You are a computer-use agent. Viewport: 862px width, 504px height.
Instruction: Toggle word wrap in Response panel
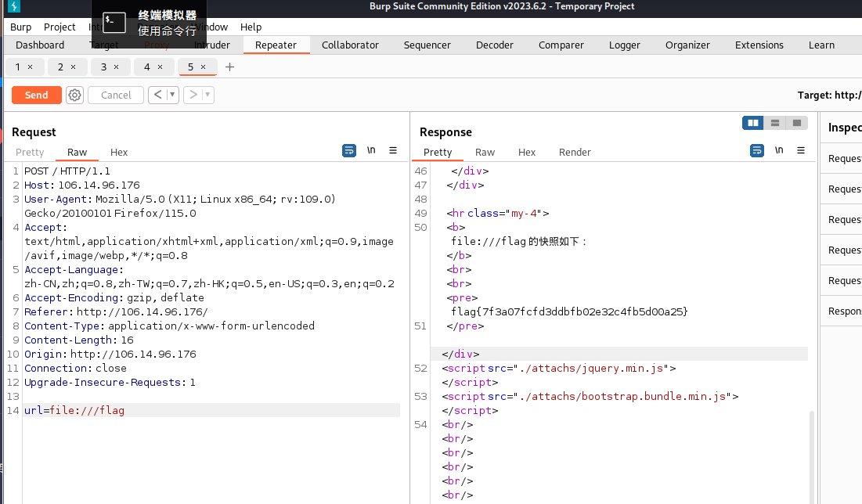pos(757,150)
